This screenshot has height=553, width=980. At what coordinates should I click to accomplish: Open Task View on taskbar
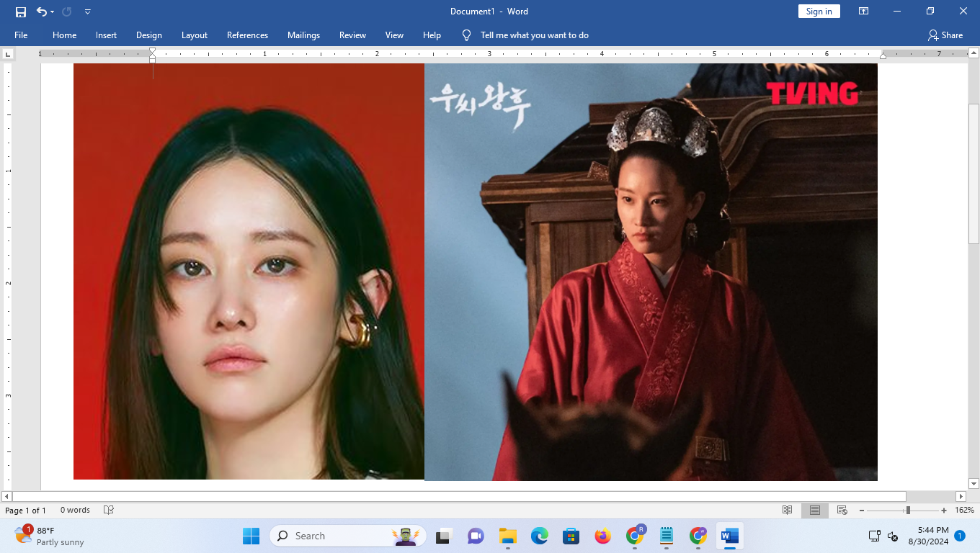(x=443, y=536)
